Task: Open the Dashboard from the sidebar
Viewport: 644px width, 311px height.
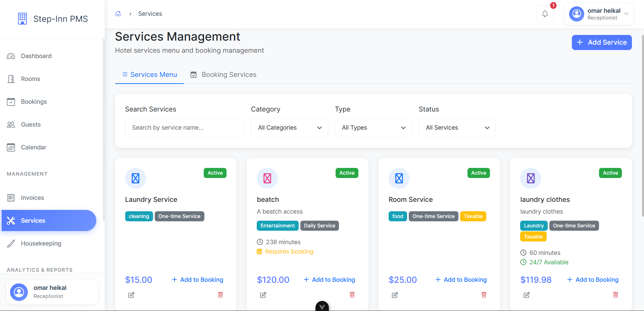Action: coord(36,56)
